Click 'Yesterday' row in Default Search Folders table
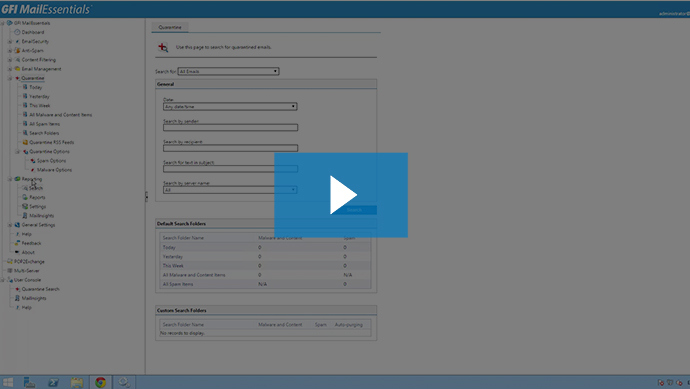This screenshot has width=690, height=389. [265, 257]
